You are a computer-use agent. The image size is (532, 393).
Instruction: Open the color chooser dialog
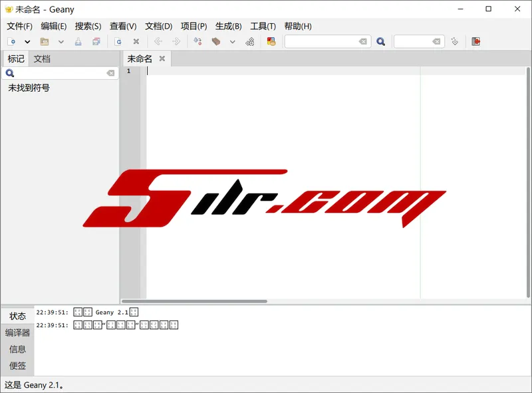tap(271, 42)
